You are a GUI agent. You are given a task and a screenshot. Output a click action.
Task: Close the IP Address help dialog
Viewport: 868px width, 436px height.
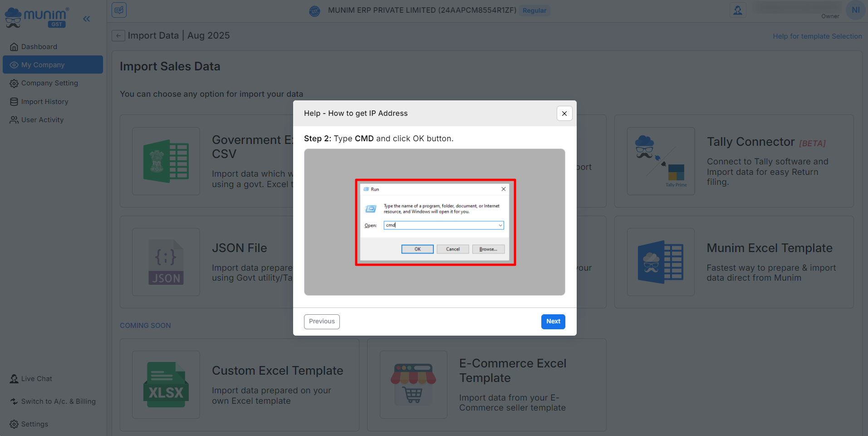(x=564, y=114)
